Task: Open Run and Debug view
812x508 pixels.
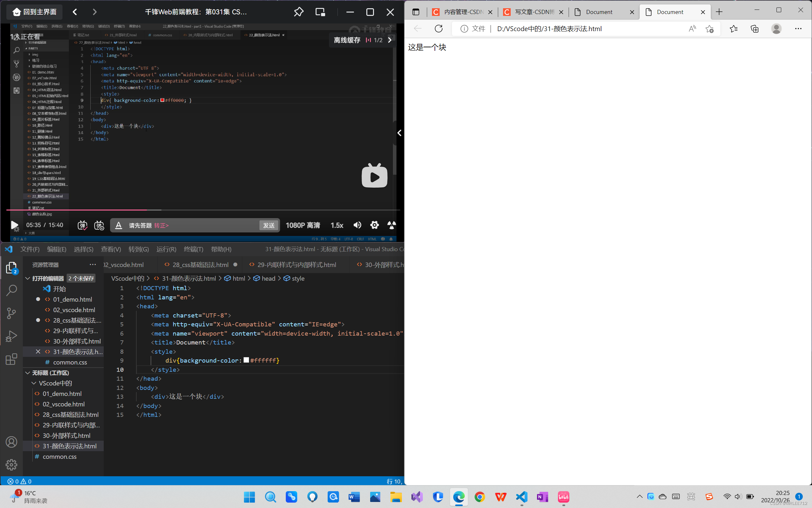Action: 11,336
